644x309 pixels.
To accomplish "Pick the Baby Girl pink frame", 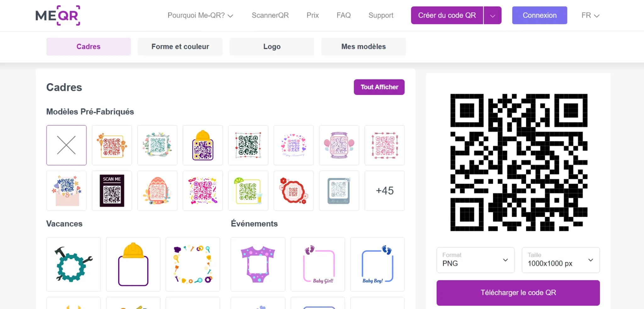I will (x=318, y=264).
